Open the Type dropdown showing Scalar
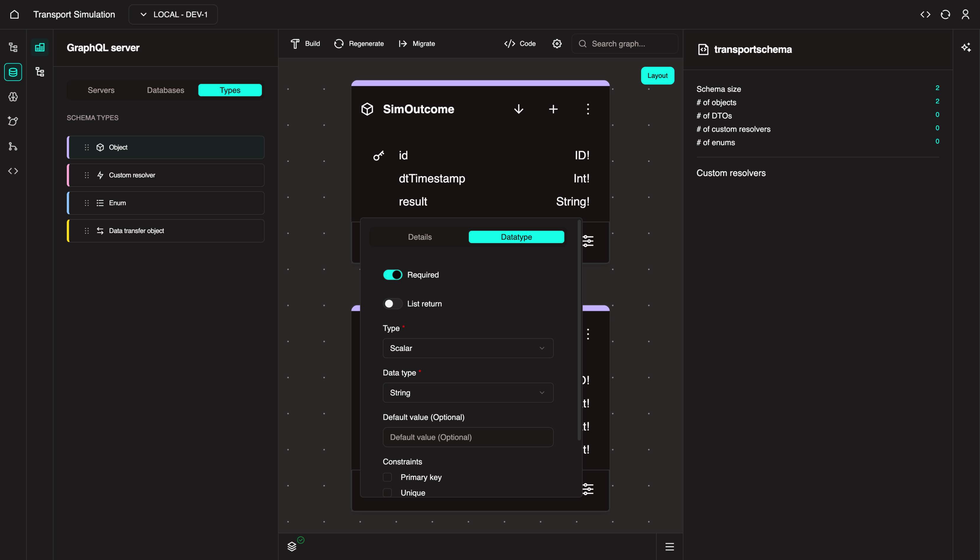Viewport: 980px width, 560px height. [x=468, y=348]
